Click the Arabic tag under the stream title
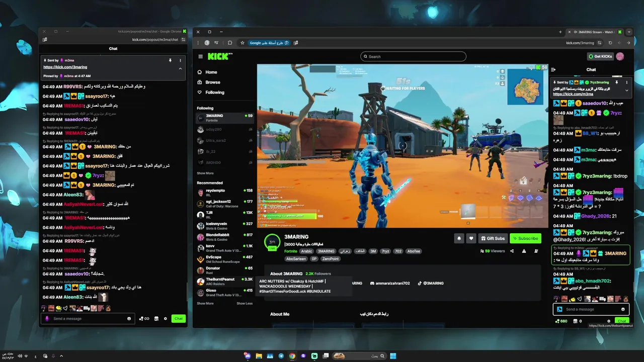Viewport: 644px width, 362px height. pos(307,251)
